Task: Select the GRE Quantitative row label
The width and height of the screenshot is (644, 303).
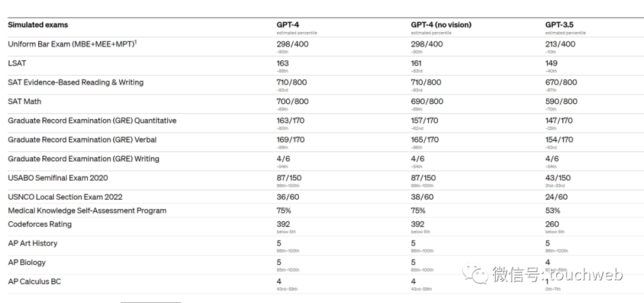Action: tap(92, 120)
